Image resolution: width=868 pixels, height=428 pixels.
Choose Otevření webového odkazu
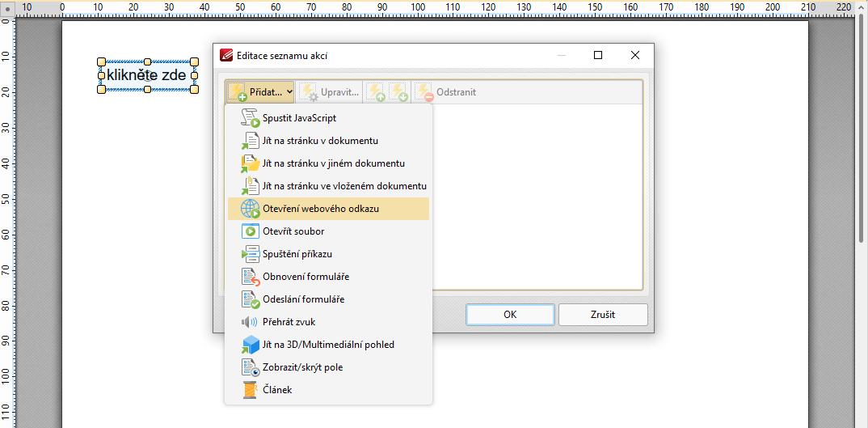(328, 209)
